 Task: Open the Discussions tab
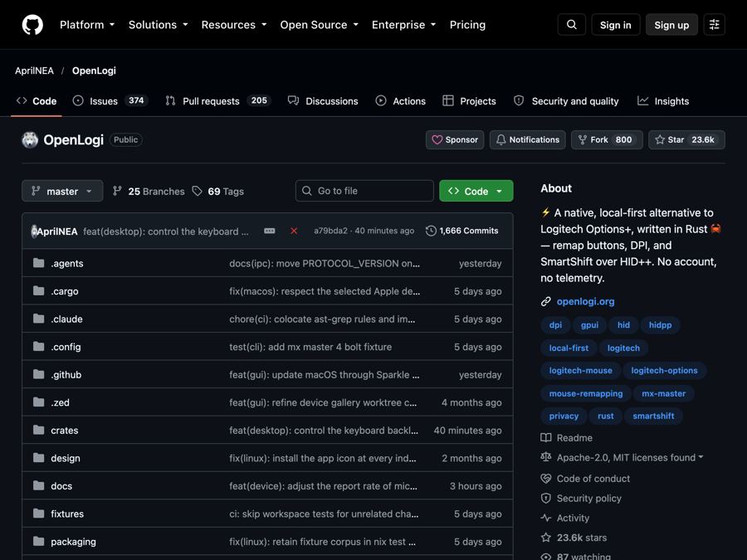pyautogui.click(x=323, y=101)
